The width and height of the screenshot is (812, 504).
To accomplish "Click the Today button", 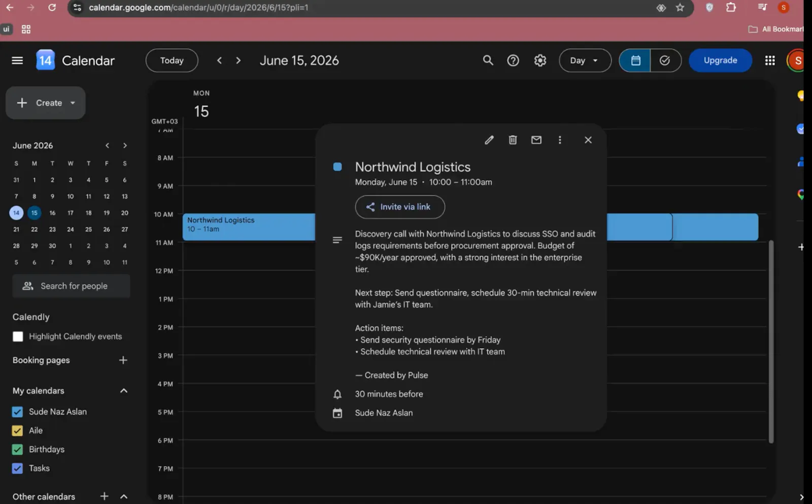I will coord(172,60).
